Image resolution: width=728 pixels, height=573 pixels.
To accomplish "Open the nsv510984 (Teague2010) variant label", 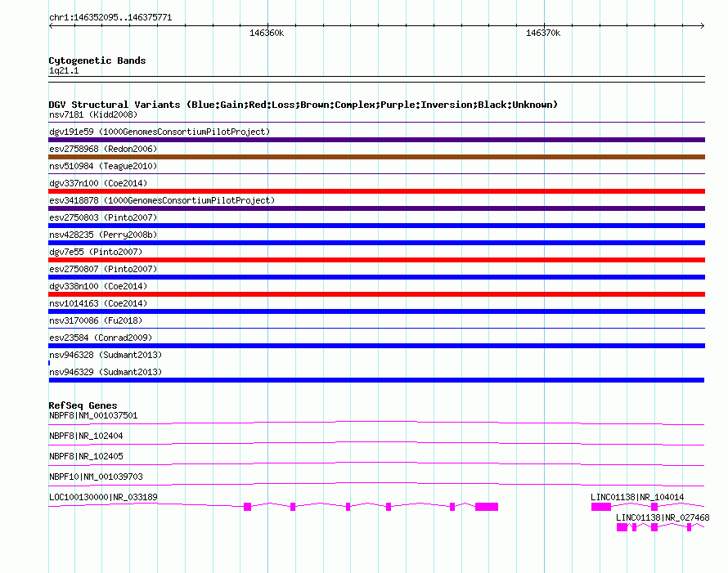I will tap(103, 166).
